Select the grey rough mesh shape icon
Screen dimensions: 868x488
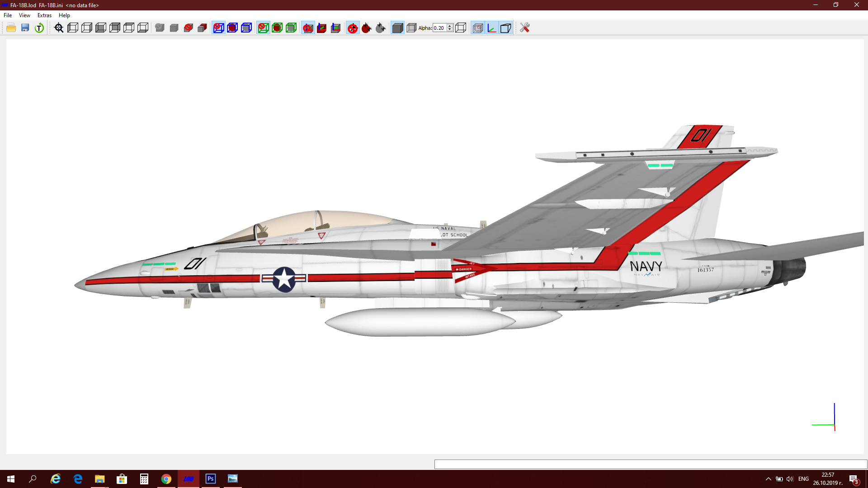pos(160,28)
